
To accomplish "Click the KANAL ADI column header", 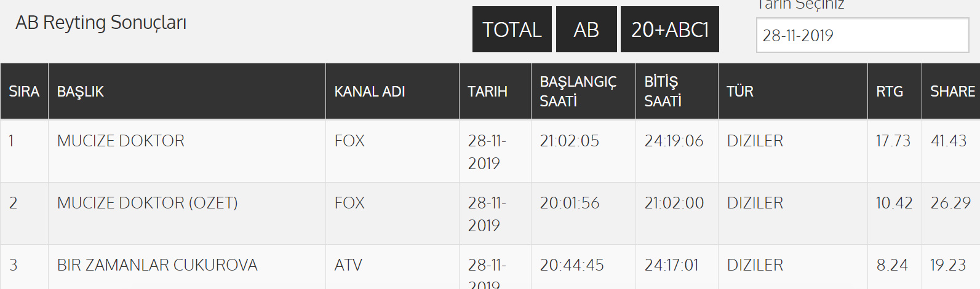I will coord(370,92).
